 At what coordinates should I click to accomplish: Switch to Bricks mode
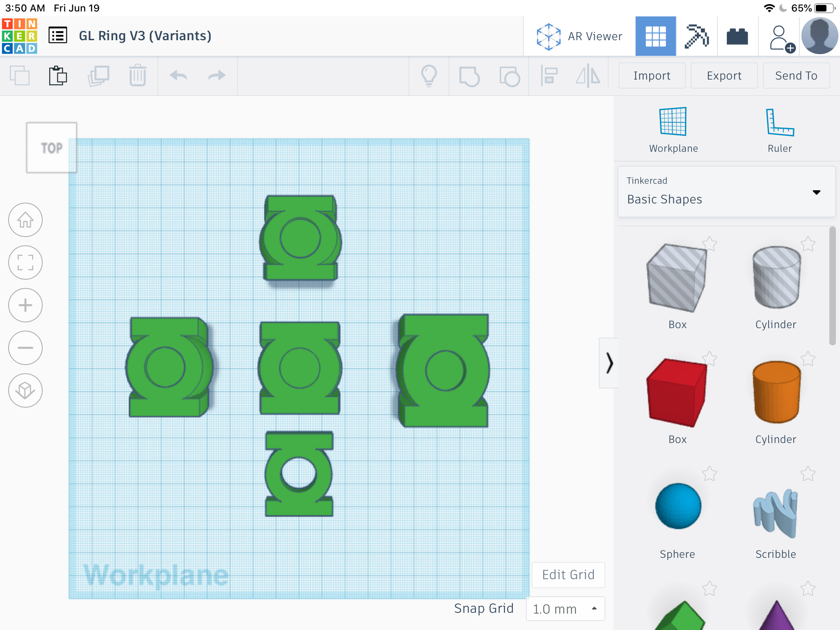(737, 36)
